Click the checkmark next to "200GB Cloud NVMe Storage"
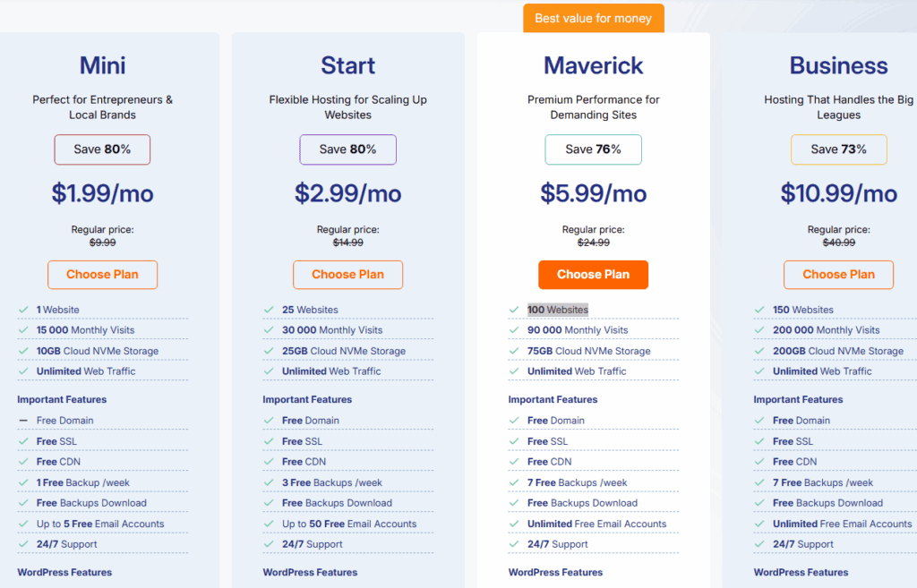The image size is (917, 588). click(758, 351)
